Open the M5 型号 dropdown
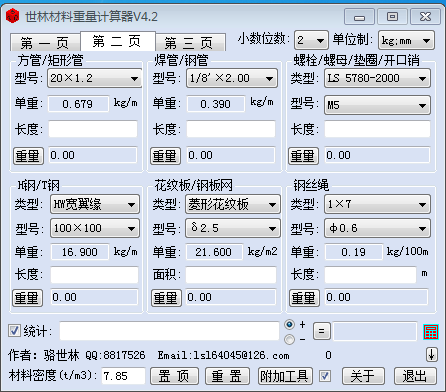This screenshot has width=446, height=392. [x=377, y=105]
